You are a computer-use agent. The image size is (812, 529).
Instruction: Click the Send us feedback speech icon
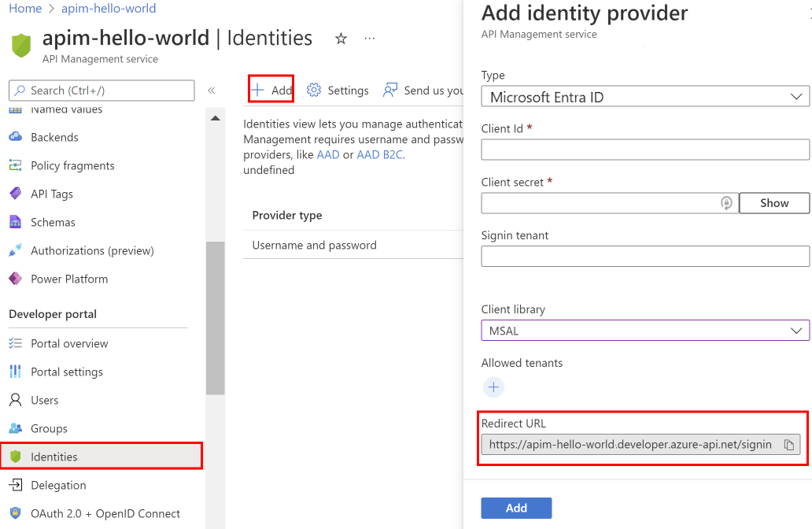(x=389, y=90)
